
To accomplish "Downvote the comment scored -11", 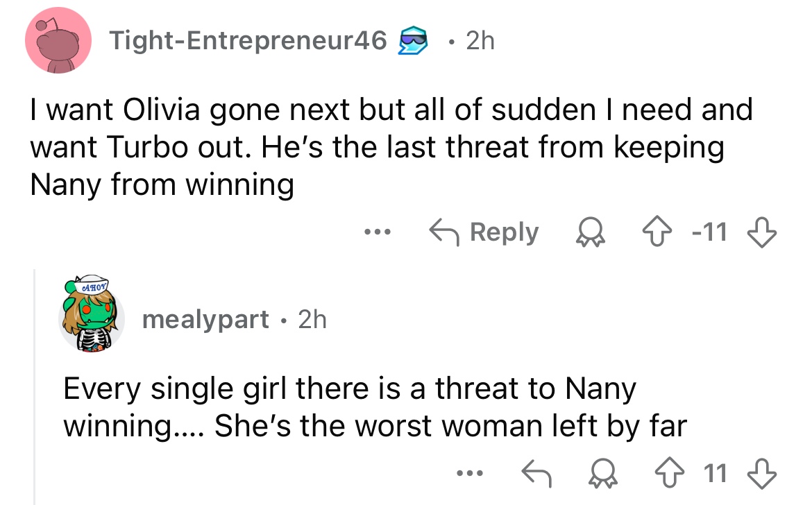I will (x=762, y=232).
